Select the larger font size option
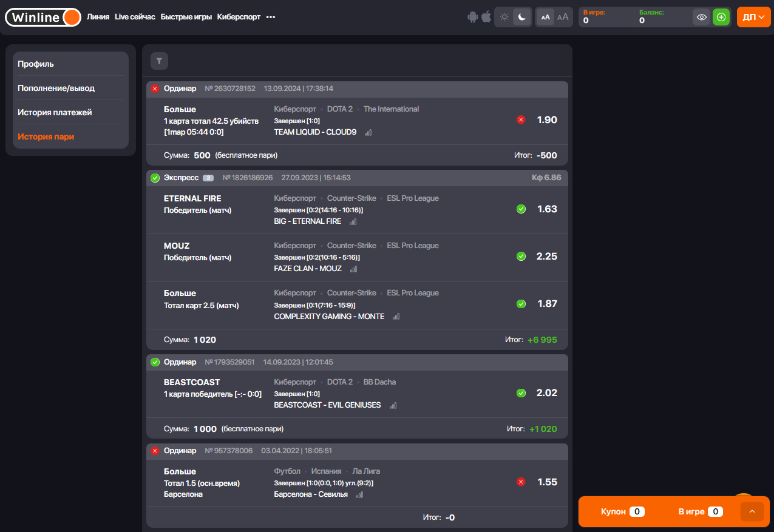Viewport: 774px width, 532px height. click(x=563, y=17)
